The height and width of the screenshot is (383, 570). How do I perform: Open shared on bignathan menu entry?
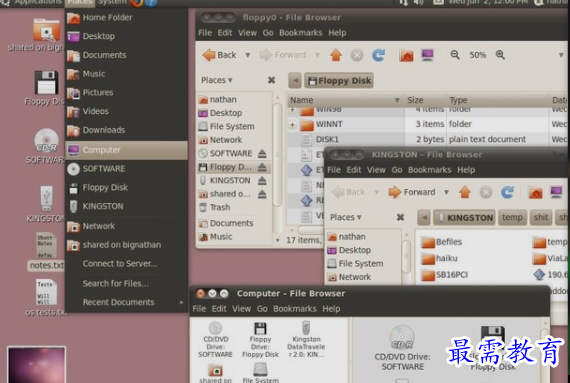click(126, 245)
